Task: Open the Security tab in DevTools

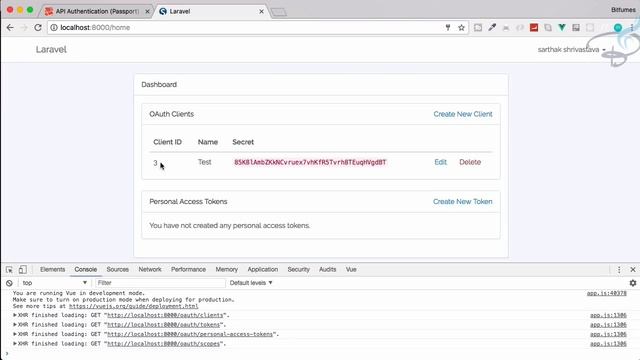Action: pos(298,269)
